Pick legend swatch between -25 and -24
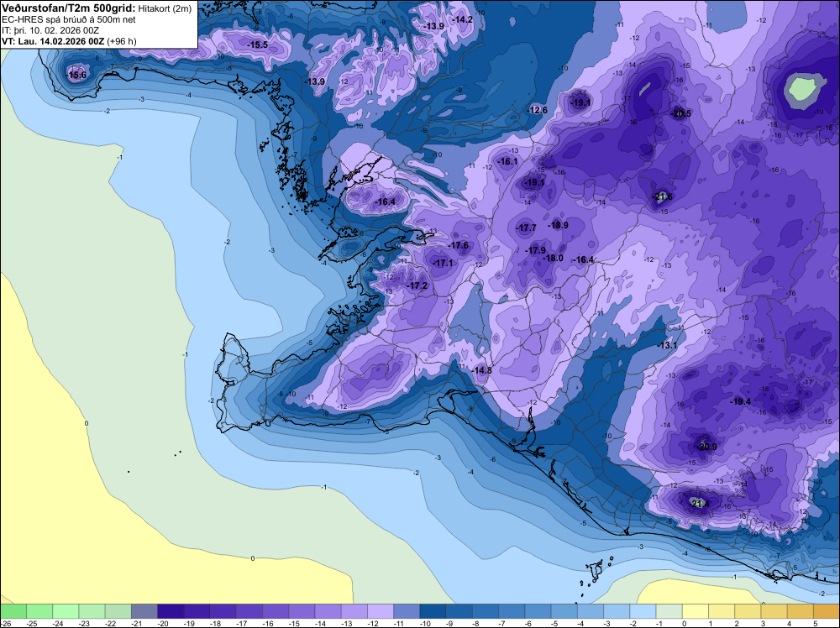This screenshot has width=840, height=628. (39, 611)
